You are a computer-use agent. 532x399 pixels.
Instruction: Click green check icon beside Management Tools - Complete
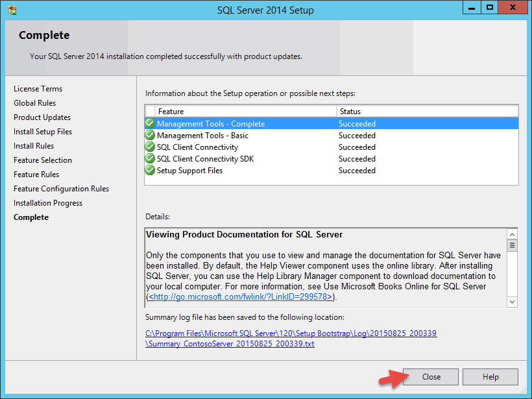point(150,123)
